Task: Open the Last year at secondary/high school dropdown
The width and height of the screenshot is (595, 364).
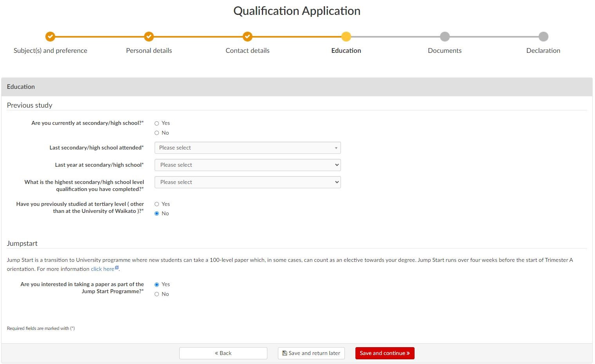Action: pyautogui.click(x=247, y=165)
